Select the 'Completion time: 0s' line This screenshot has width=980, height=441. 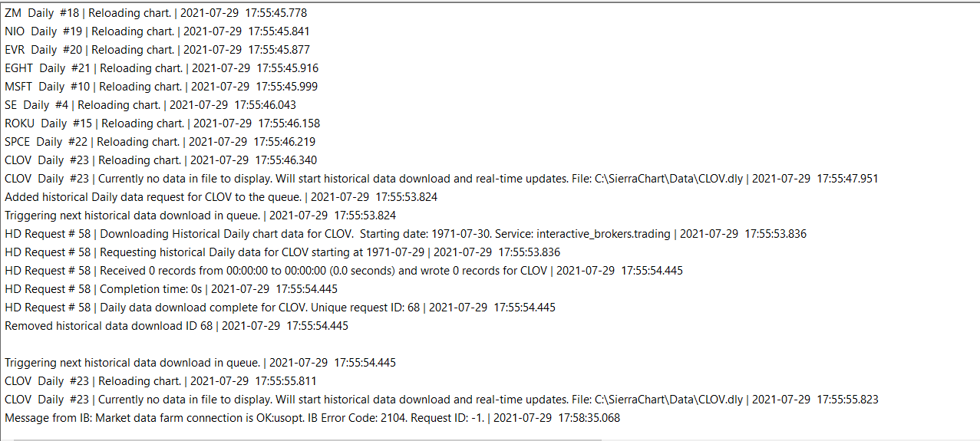(171, 289)
